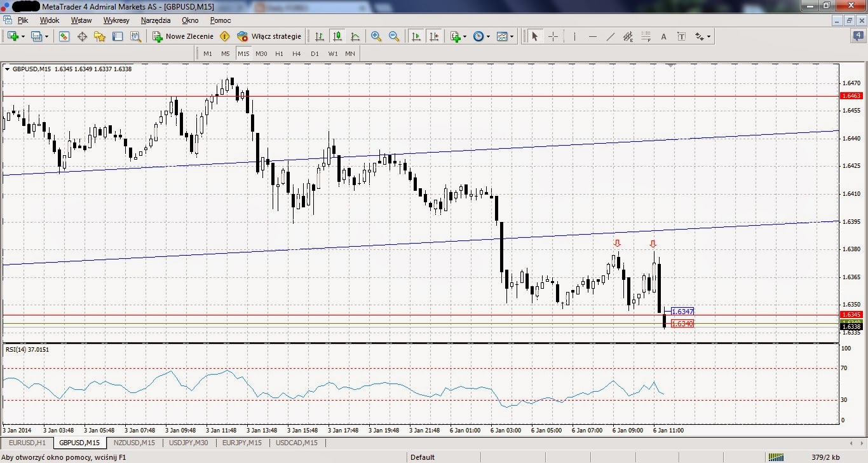Viewport: 868px width, 463px height.
Task: Zoom in on the chart
Action: 376,36
